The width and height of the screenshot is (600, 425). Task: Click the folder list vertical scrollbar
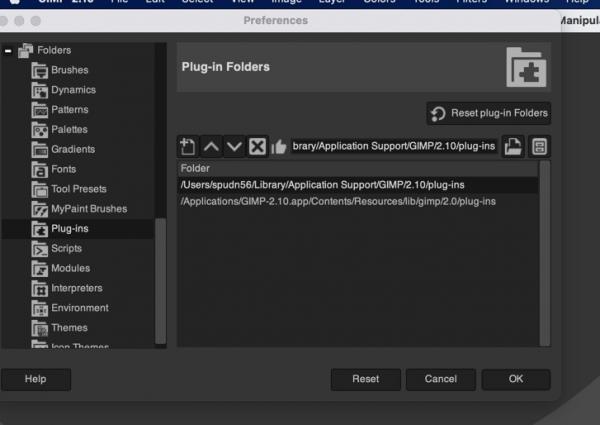545,253
